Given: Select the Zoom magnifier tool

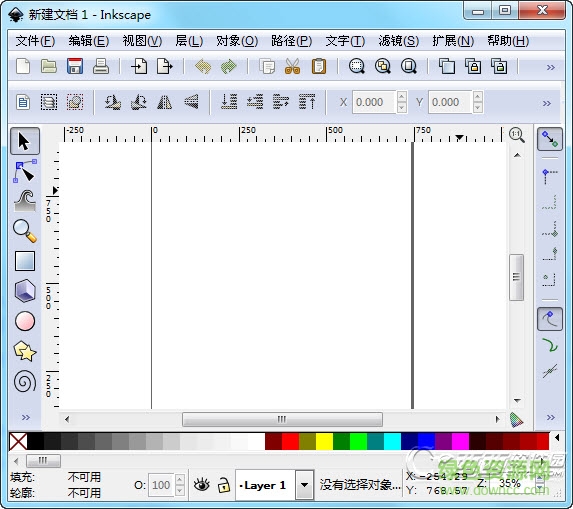Looking at the screenshot, I should coord(25,231).
